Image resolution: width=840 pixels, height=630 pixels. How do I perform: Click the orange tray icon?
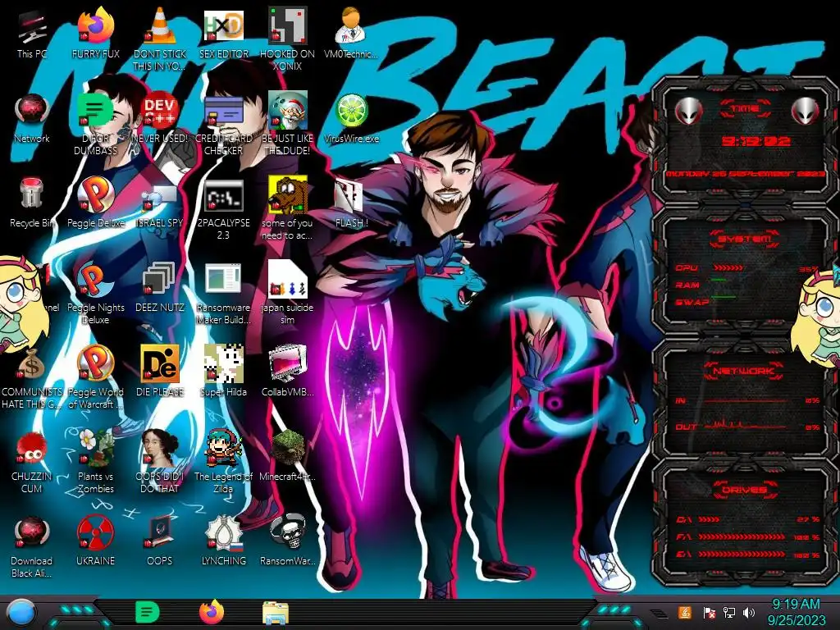tap(685, 612)
